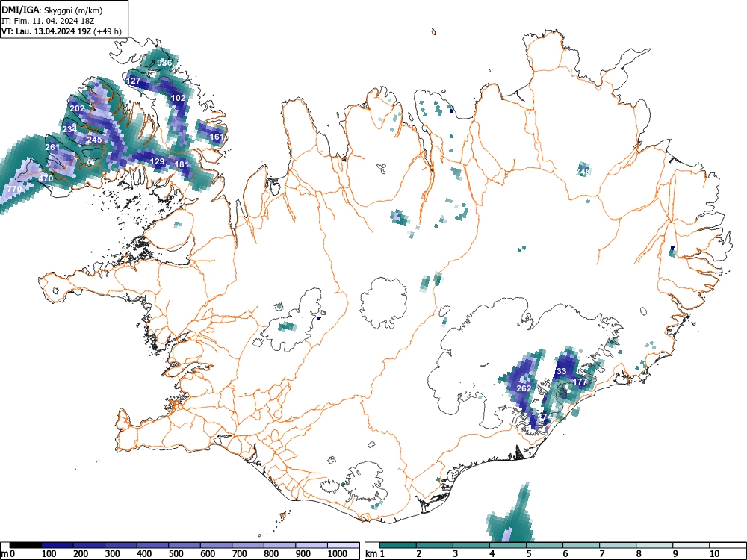Screen dimensions: 747x560
Task: Select the valid time 'VT: Lau. 13.04.2024 19Z'
Action: click(x=46, y=32)
